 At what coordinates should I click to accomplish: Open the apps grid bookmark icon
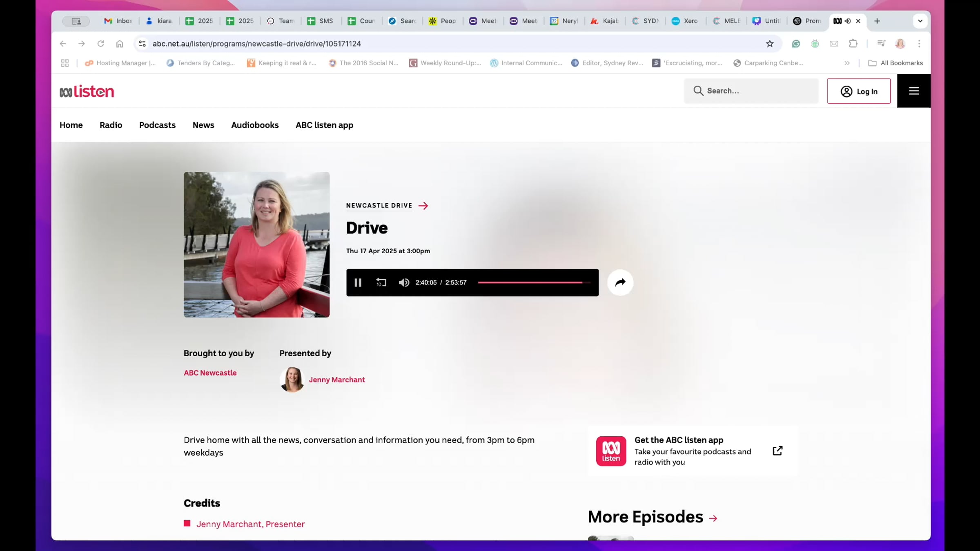[x=65, y=63]
